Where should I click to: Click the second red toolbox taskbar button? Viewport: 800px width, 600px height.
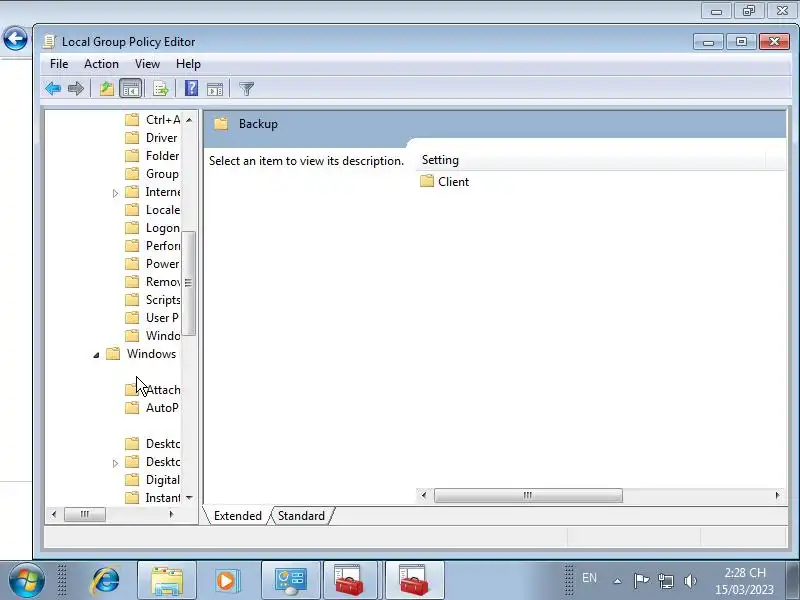(x=414, y=581)
